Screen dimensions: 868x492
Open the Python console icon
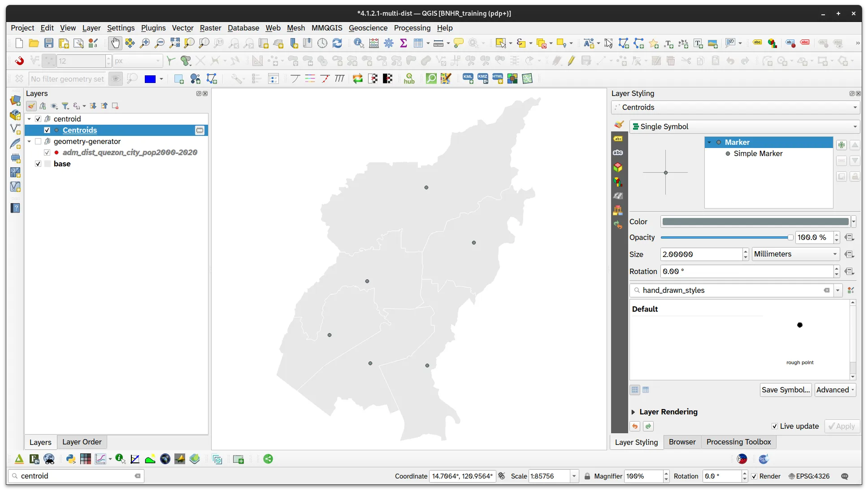(x=70, y=459)
